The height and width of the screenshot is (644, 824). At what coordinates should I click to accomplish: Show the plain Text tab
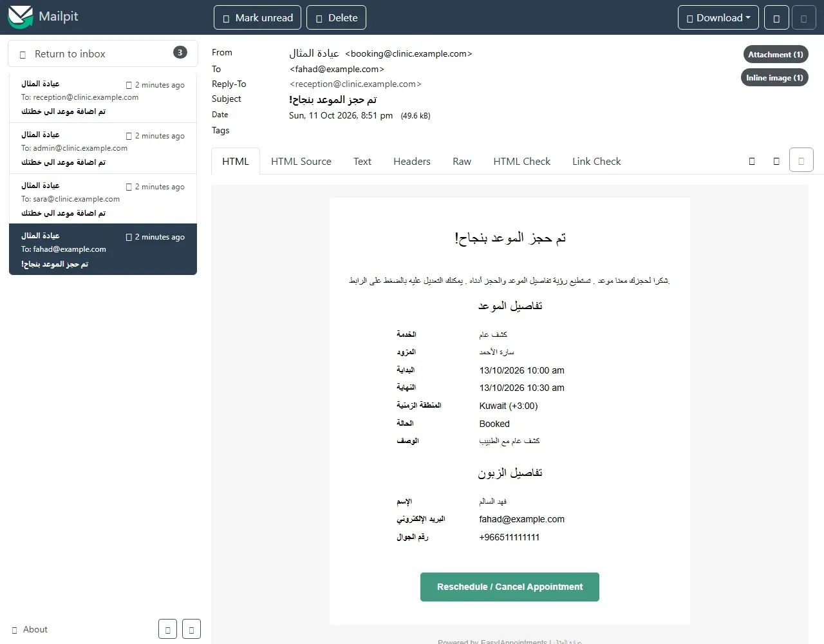362,162
